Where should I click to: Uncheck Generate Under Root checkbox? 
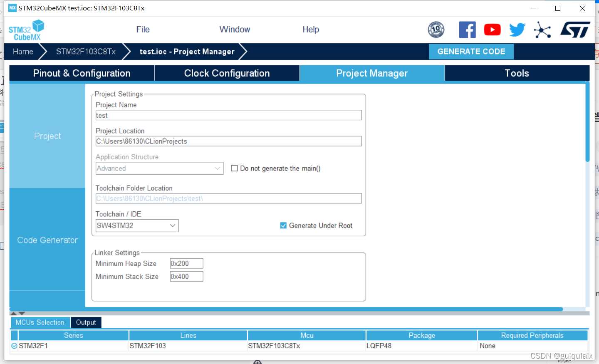(x=283, y=225)
